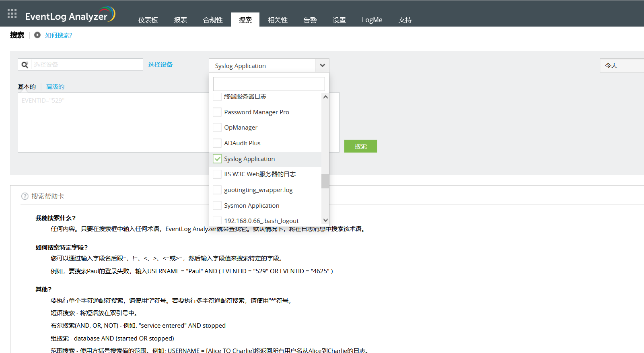Select the 基本的 search mode
The width and height of the screenshot is (644, 353).
tap(27, 87)
